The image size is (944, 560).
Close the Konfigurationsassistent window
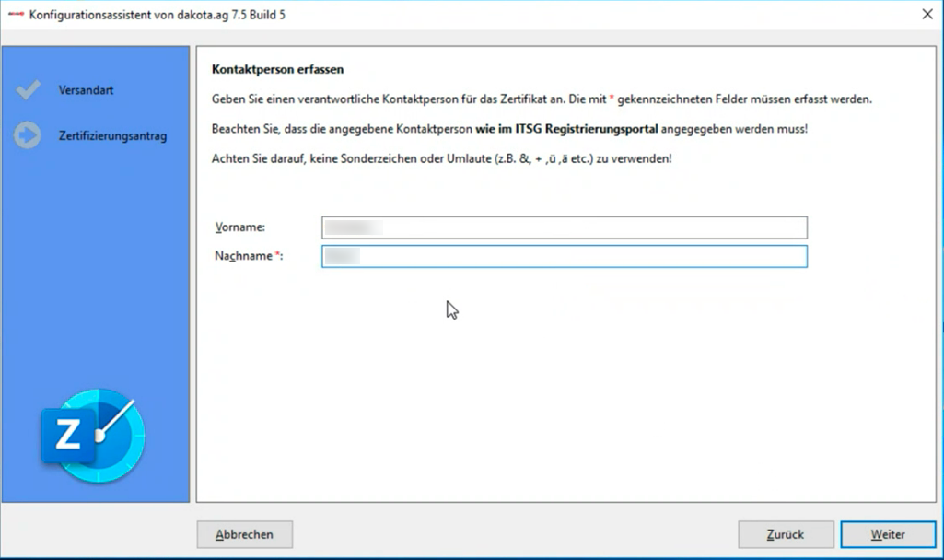point(928,14)
